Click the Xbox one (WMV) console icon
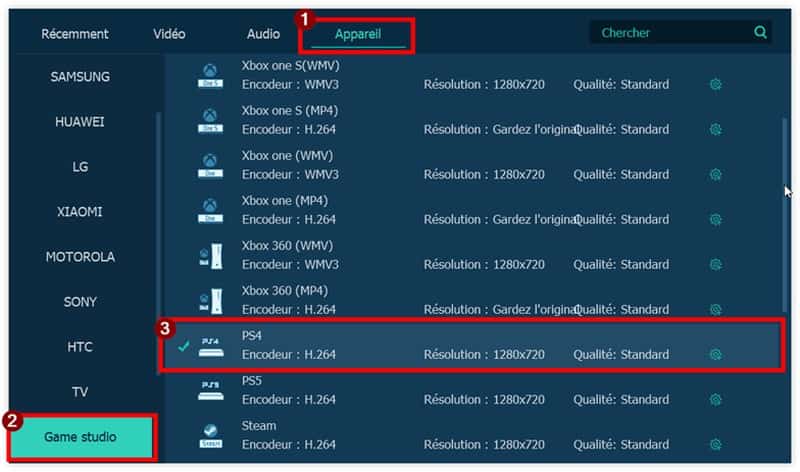This screenshot has height=472, width=800. pyautogui.click(x=210, y=166)
